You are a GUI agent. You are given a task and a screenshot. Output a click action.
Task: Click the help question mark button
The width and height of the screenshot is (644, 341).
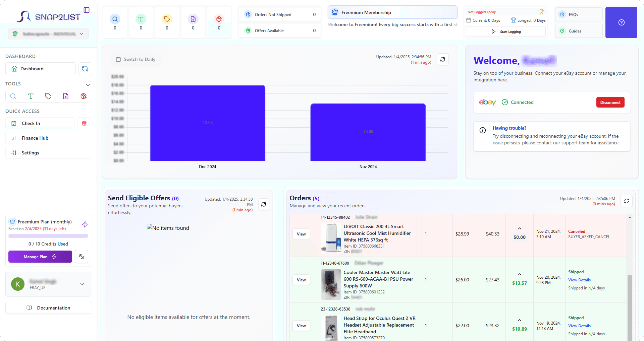[x=621, y=22]
